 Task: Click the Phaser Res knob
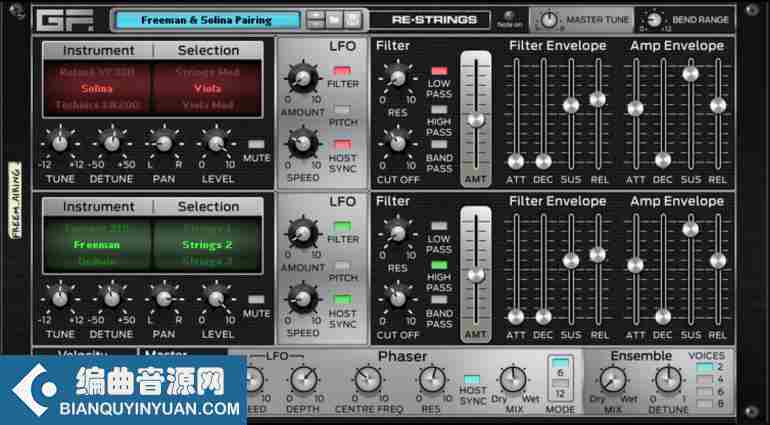tap(432, 379)
